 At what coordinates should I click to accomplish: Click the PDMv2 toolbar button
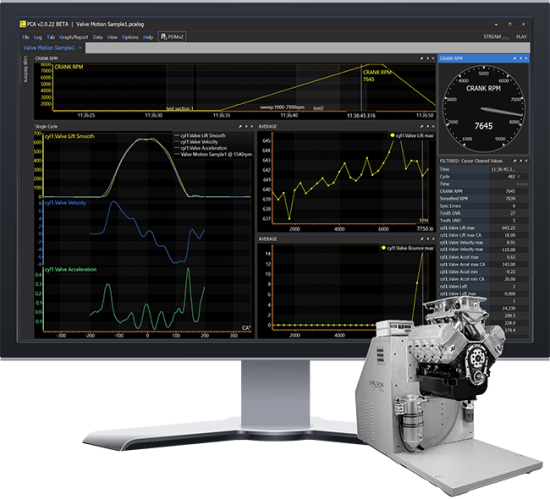point(172,37)
